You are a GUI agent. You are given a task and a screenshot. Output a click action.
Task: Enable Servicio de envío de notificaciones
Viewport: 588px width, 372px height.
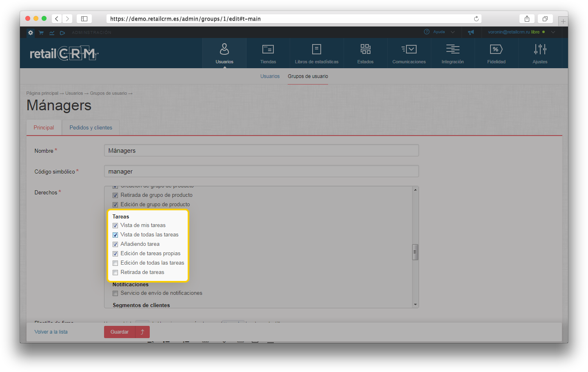point(115,293)
